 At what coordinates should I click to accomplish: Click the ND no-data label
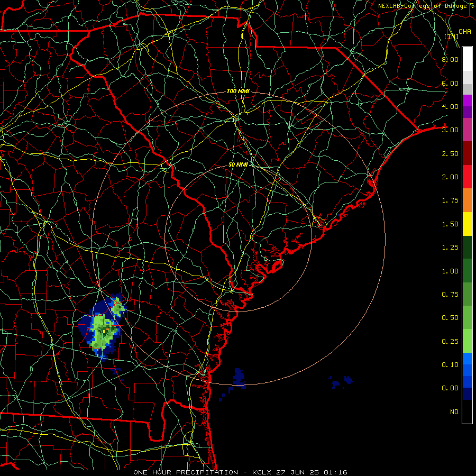tap(454, 412)
